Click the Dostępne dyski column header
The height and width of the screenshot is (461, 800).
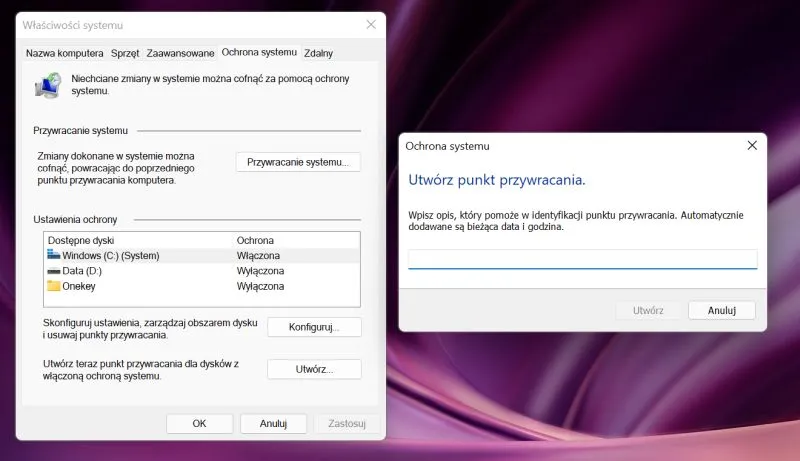point(81,240)
